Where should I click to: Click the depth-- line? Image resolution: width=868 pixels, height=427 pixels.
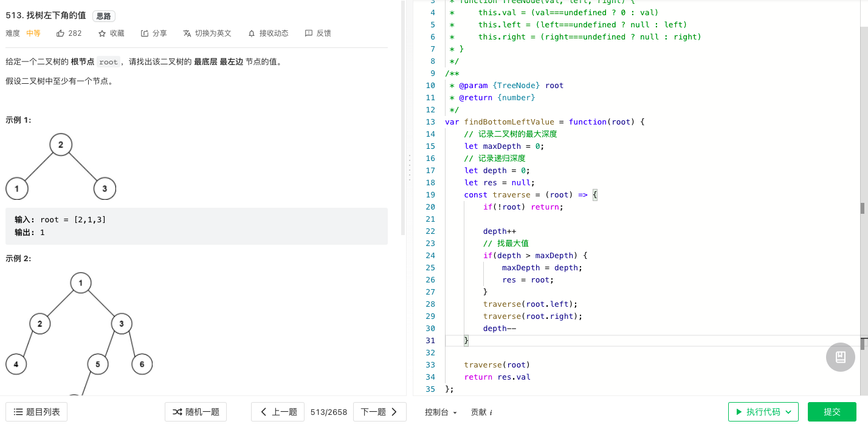click(500, 328)
